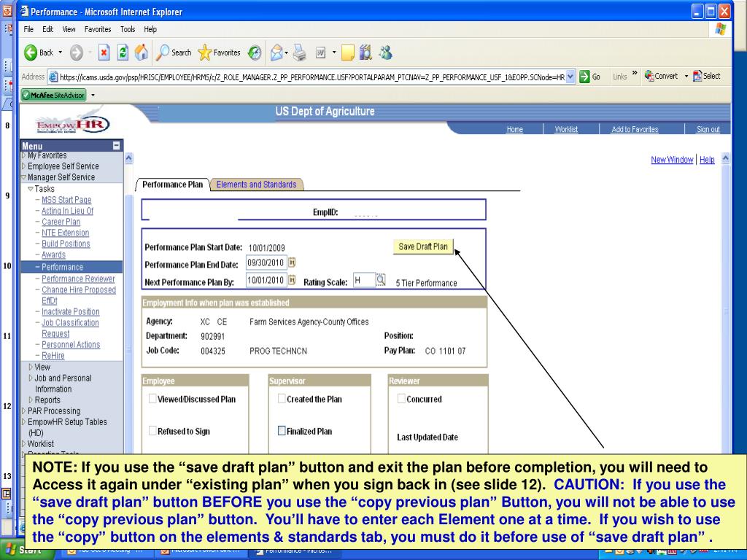This screenshot has width=747, height=560.
Task: Click the McAfee SiteAdvisor button
Action: point(53,96)
